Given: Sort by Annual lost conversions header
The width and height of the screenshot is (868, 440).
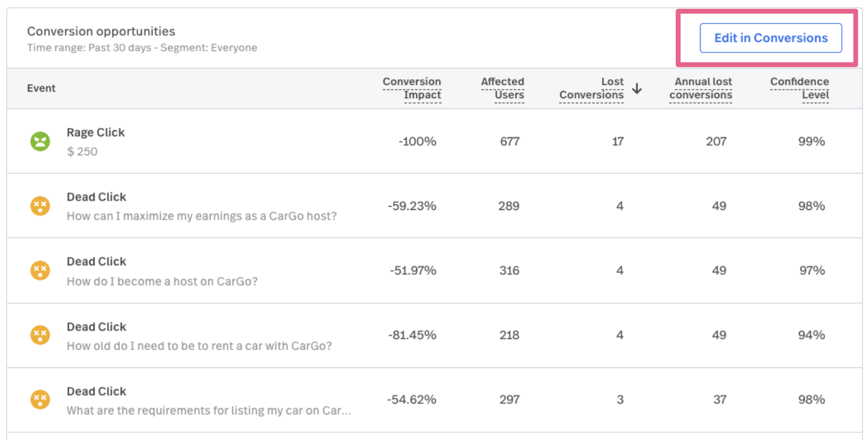Looking at the screenshot, I should click(701, 88).
